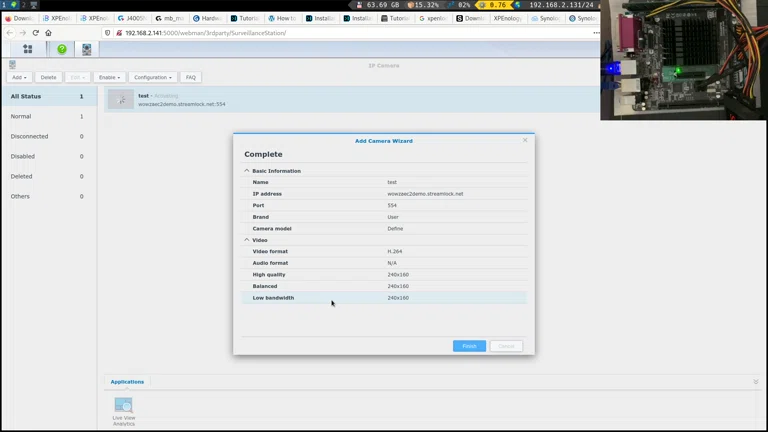The width and height of the screenshot is (768, 432).
Task: Go back with browser back arrow
Action: (x=10, y=33)
